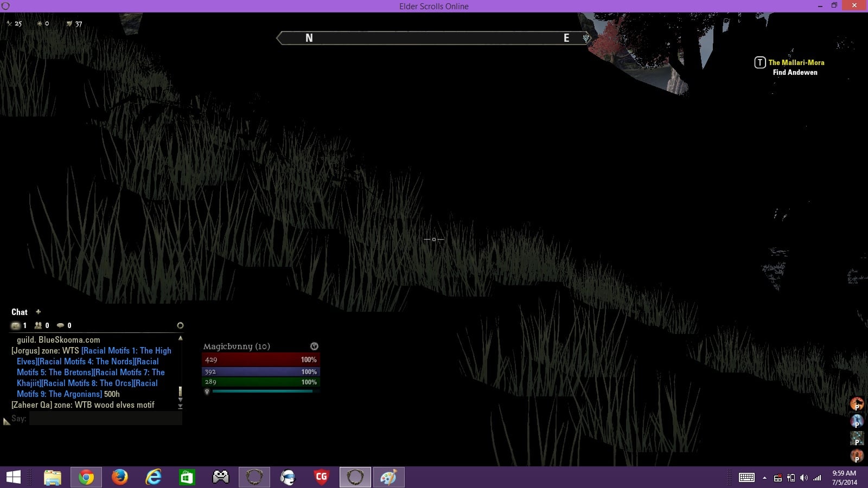This screenshot has width=868, height=488.
Task: Open File Explorer from taskbar
Action: click(x=53, y=477)
